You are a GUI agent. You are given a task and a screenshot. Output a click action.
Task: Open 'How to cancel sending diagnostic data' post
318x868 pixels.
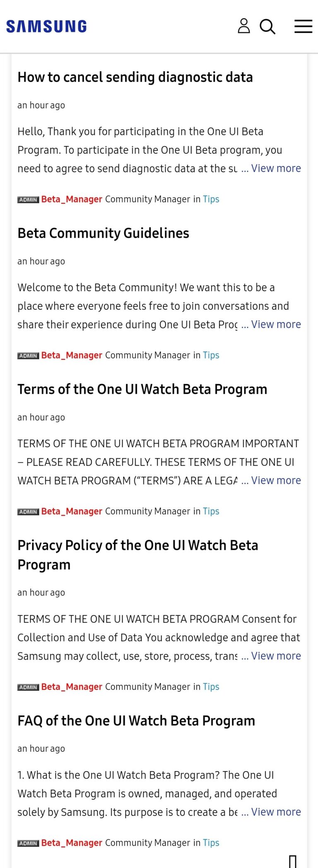coord(135,77)
